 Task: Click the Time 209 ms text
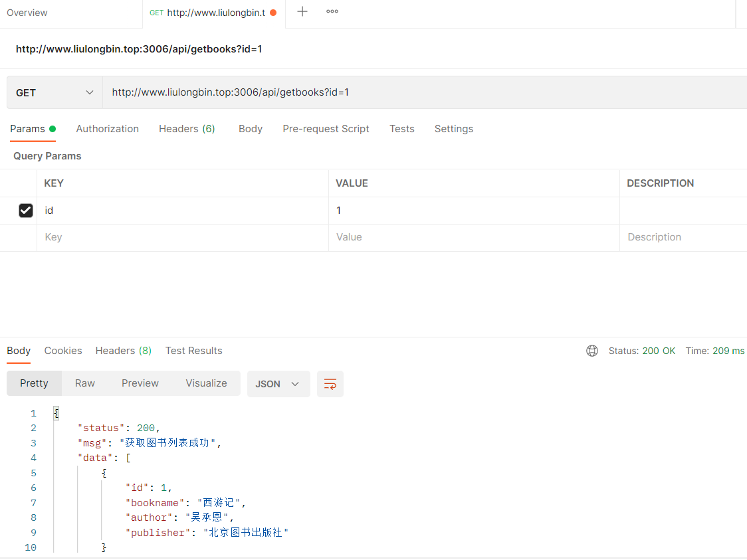coord(714,351)
